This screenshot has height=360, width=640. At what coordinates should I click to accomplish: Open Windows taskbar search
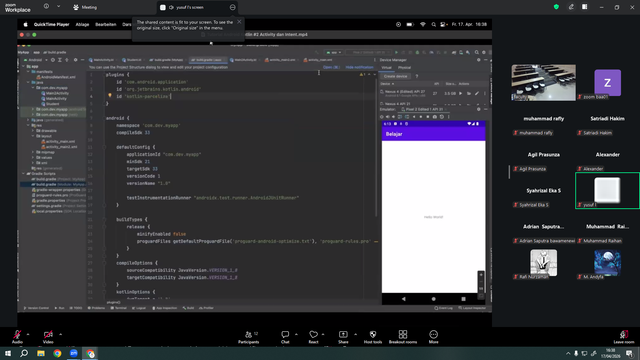point(24,353)
